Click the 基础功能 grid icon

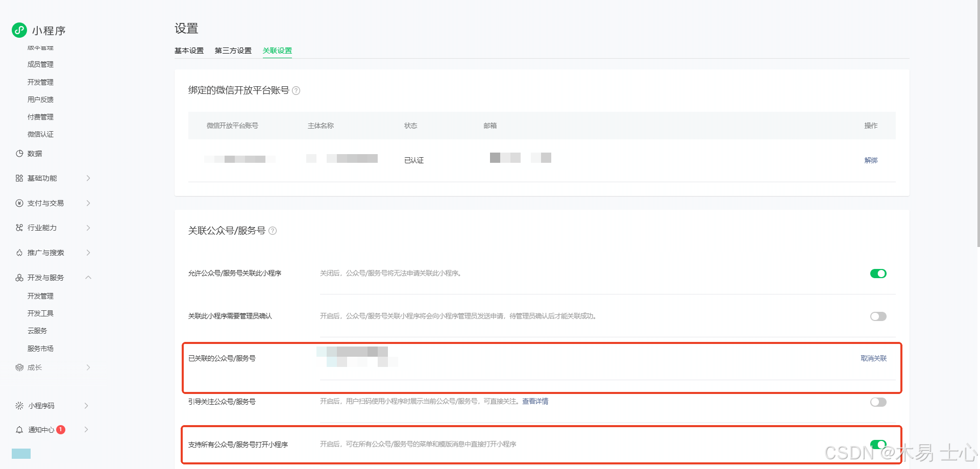(x=19, y=178)
